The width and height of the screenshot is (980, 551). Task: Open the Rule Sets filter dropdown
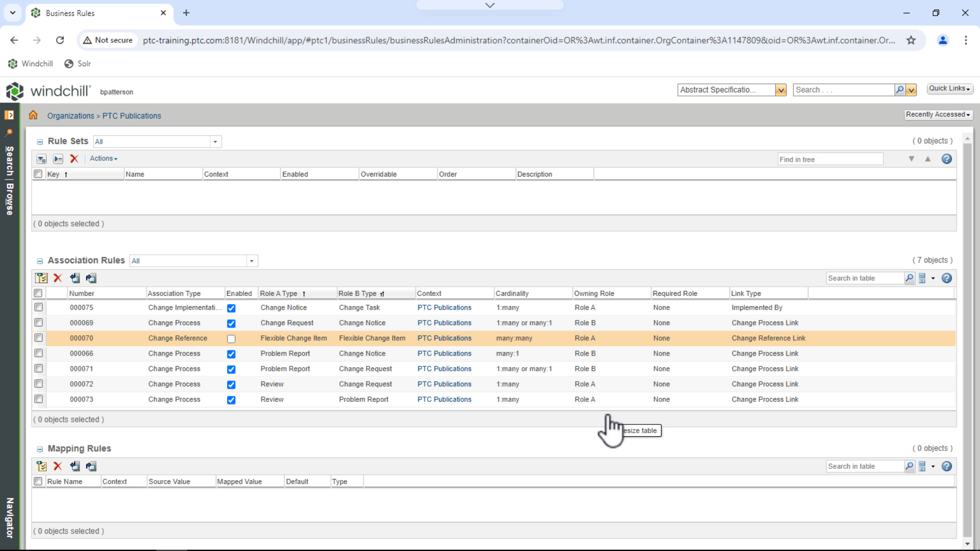[215, 141]
